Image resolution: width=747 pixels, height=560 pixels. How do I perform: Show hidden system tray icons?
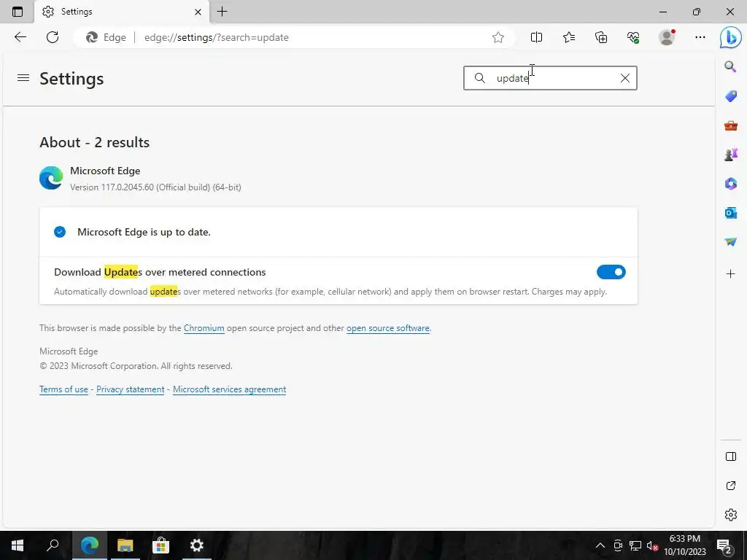point(600,545)
